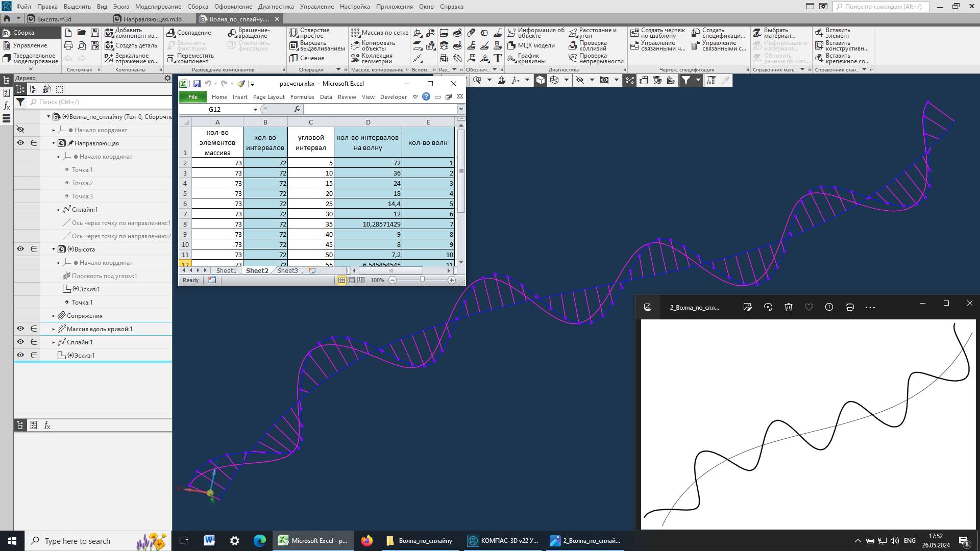Toggle visibility eye of bottom Эскиз:1
Viewport: 980px width, 551px height.
20,355
